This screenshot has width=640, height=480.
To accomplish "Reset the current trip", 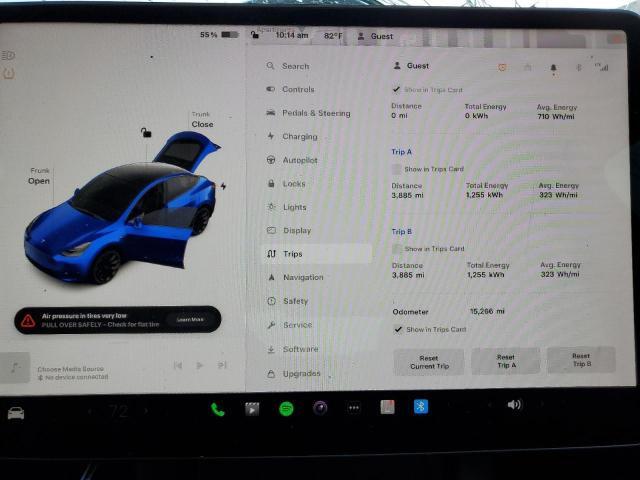I will 429,362.
